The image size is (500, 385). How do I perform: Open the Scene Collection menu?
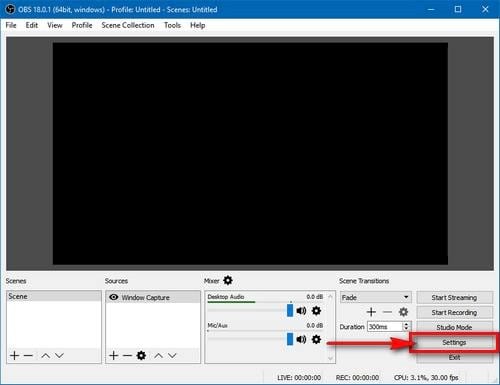[x=128, y=25]
